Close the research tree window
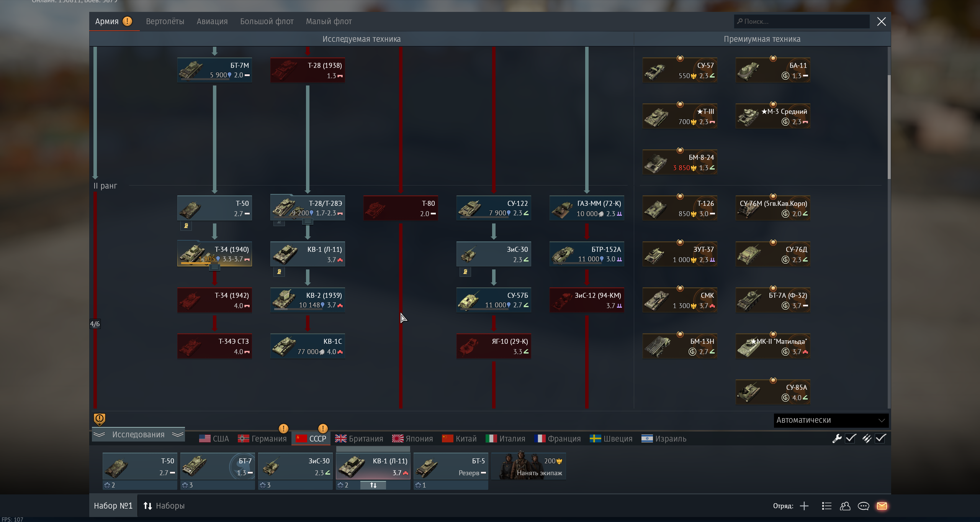The width and height of the screenshot is (980, 522). coord(882,21)
